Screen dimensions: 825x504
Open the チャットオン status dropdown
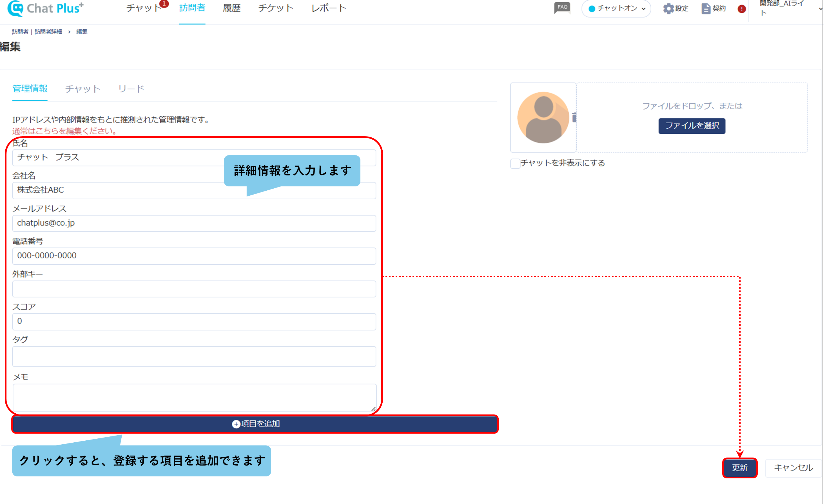[x=616, y=9]
